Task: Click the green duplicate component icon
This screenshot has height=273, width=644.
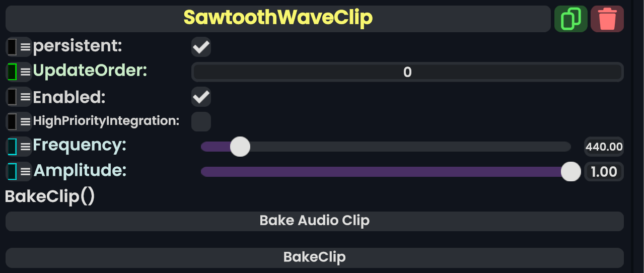Action: tap(570, 19)
